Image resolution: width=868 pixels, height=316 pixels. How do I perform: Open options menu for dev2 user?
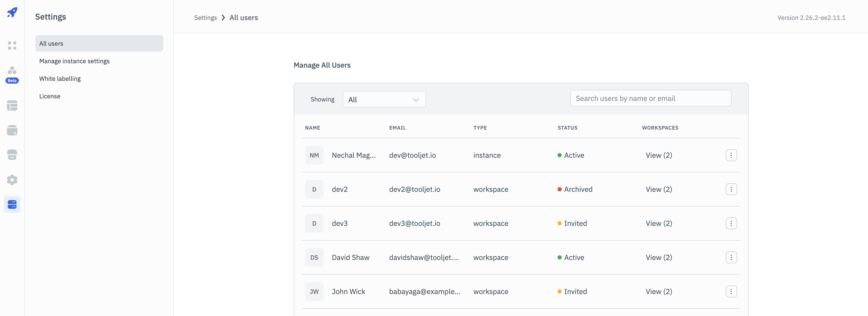click(x=731, y=189)
